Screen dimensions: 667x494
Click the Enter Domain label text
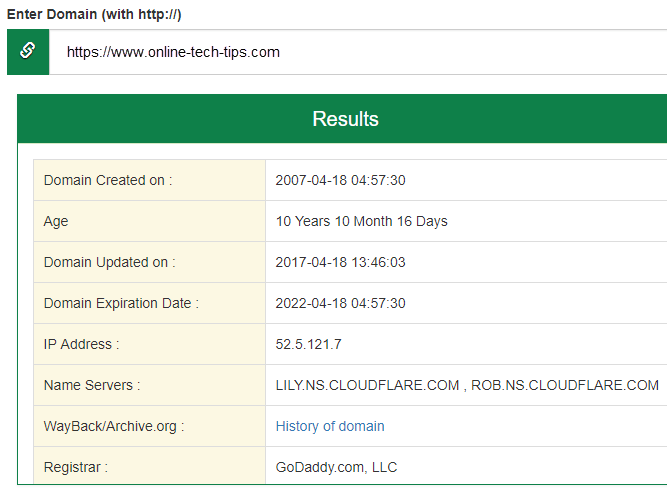[x=94, y=15]
